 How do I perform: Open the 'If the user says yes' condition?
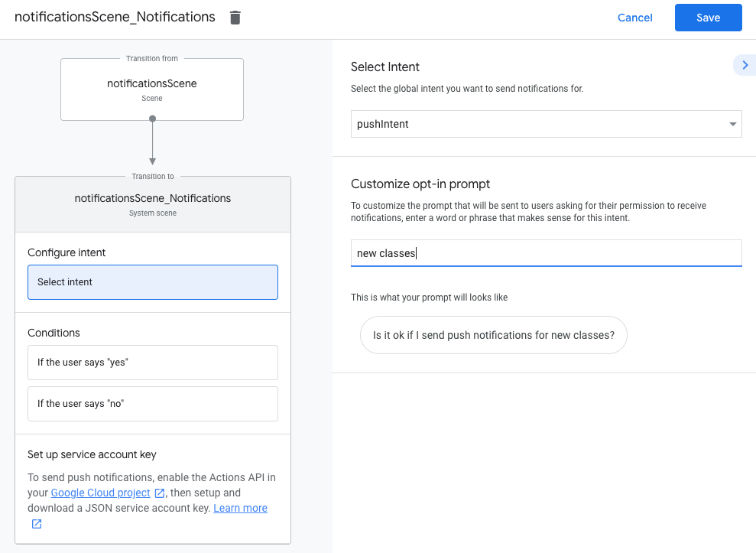tap(153, 363)
